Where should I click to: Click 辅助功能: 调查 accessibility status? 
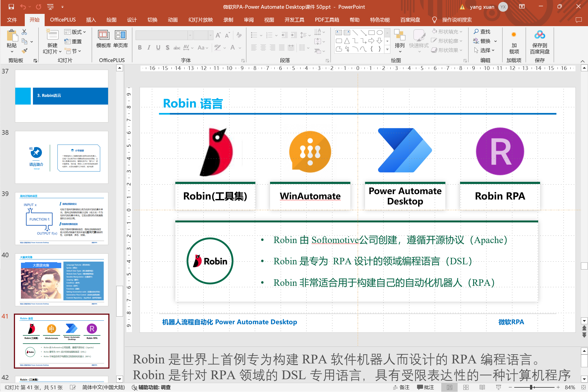point(151,387)
